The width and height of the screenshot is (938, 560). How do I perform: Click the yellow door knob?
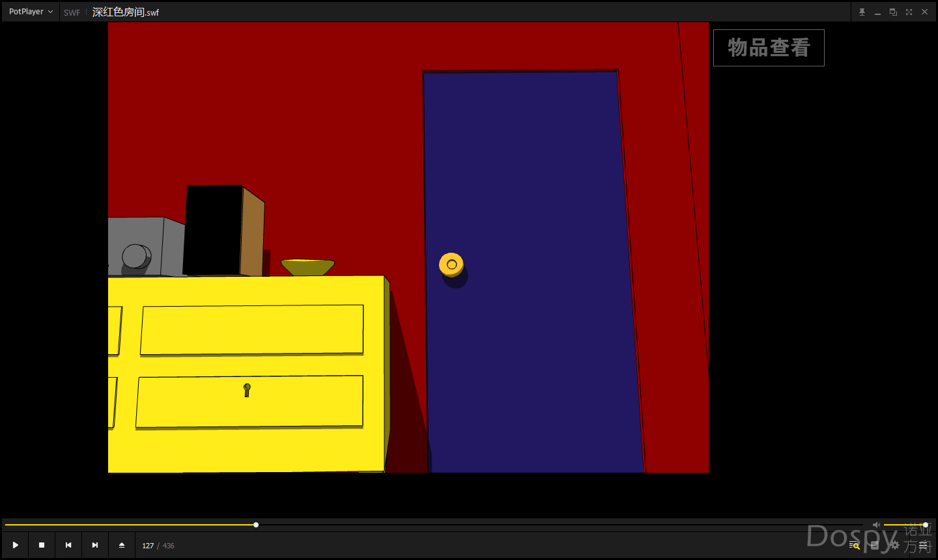451,264
